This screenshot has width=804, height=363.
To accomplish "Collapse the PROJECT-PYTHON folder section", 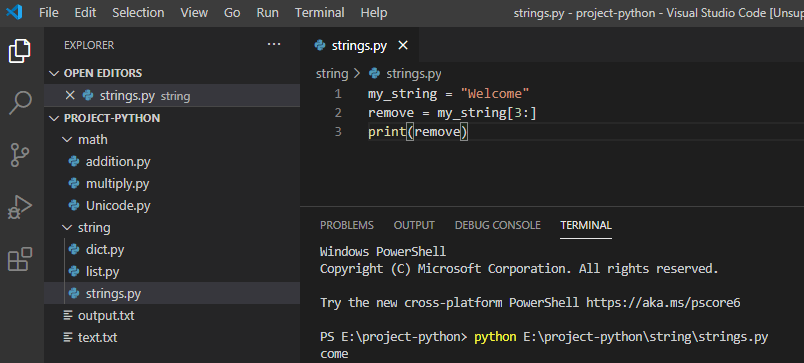I will [x=54, y=118].
